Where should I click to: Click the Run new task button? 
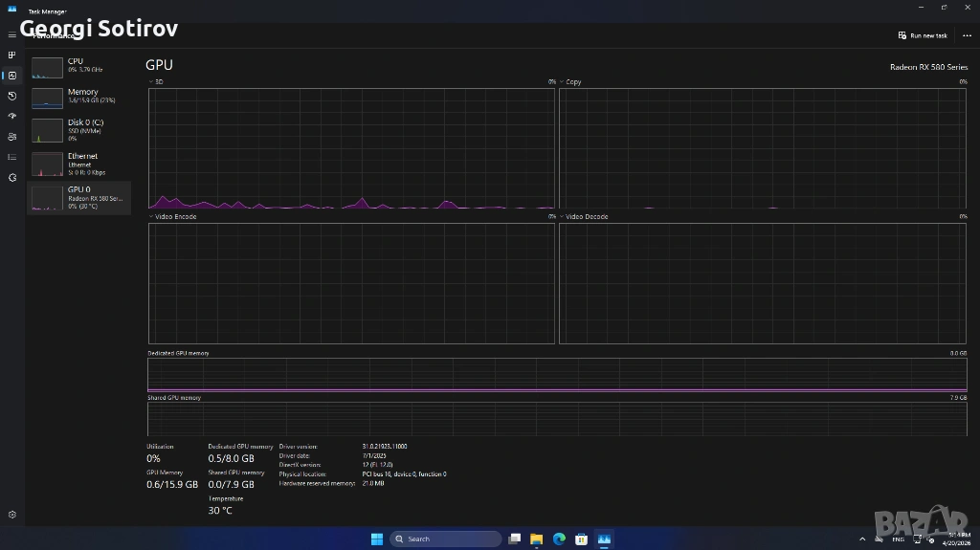point(923,35)
